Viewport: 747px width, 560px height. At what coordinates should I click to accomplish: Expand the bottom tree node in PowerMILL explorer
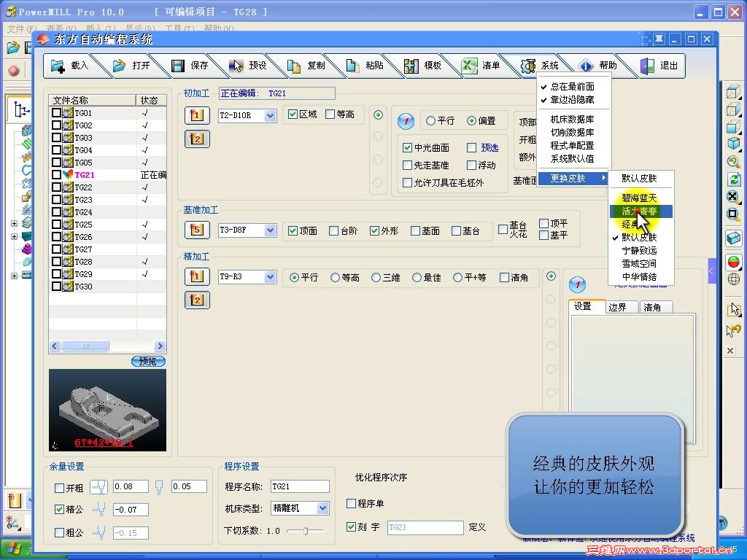pyautogui.click(x=15, y=276)
